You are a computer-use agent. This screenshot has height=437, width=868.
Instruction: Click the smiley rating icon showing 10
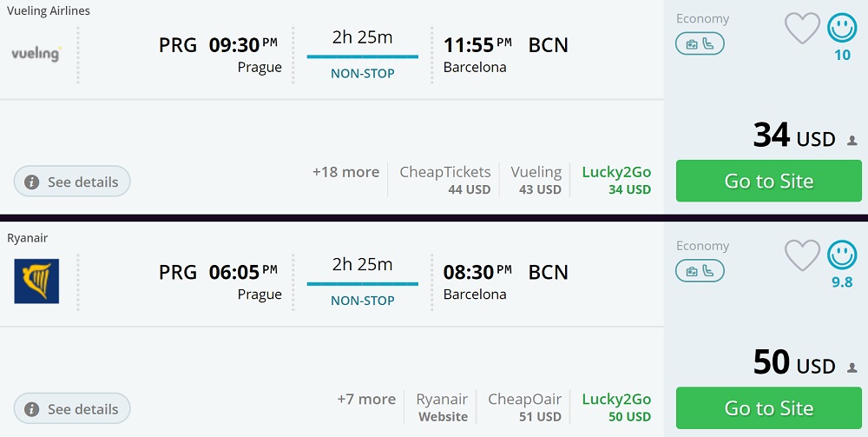point(842,29)
